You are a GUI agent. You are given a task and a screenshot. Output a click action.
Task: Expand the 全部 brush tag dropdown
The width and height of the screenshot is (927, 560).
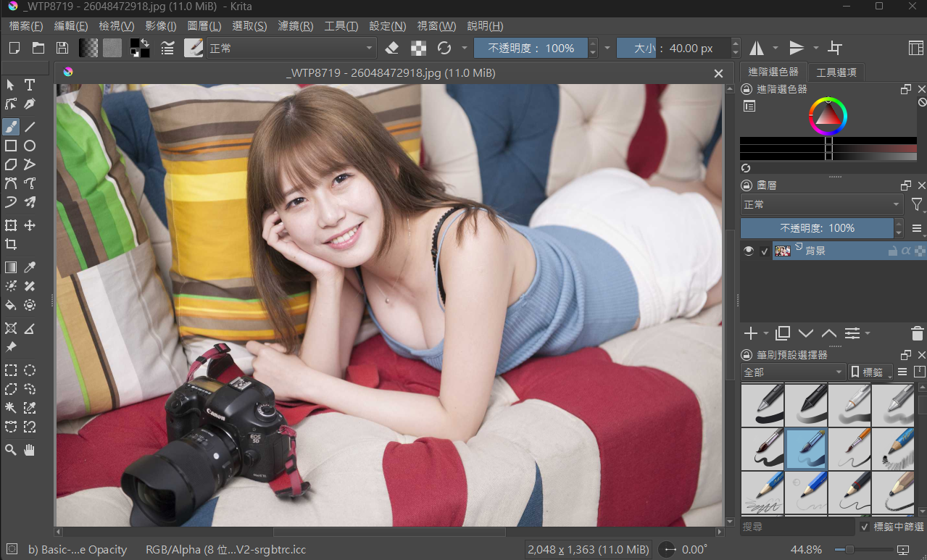[x=793, y=372]
